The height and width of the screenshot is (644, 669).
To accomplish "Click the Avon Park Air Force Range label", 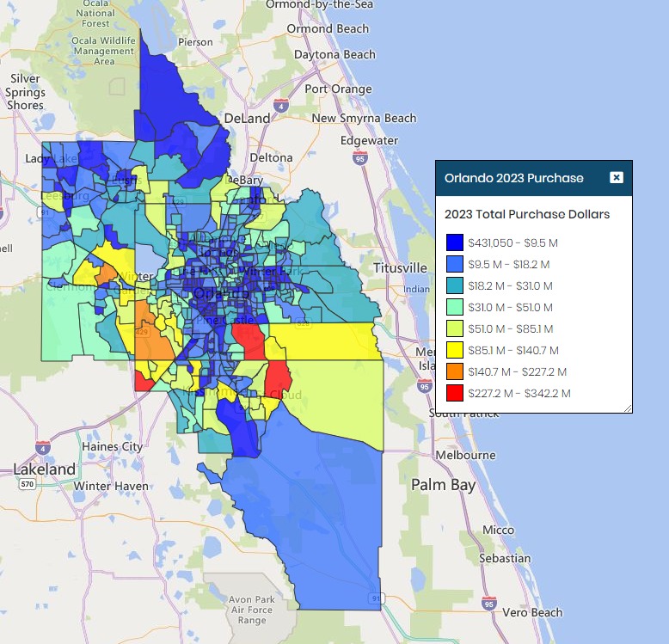I will [252, 610].
